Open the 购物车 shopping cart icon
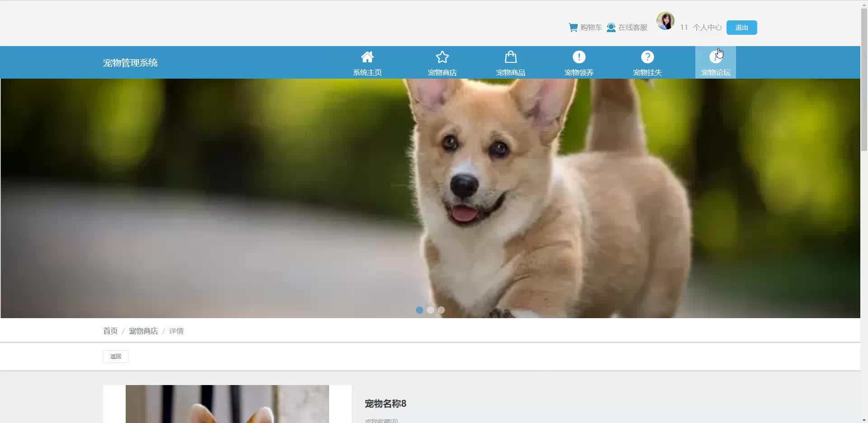The image size is (868, 423). coord(572,27)
